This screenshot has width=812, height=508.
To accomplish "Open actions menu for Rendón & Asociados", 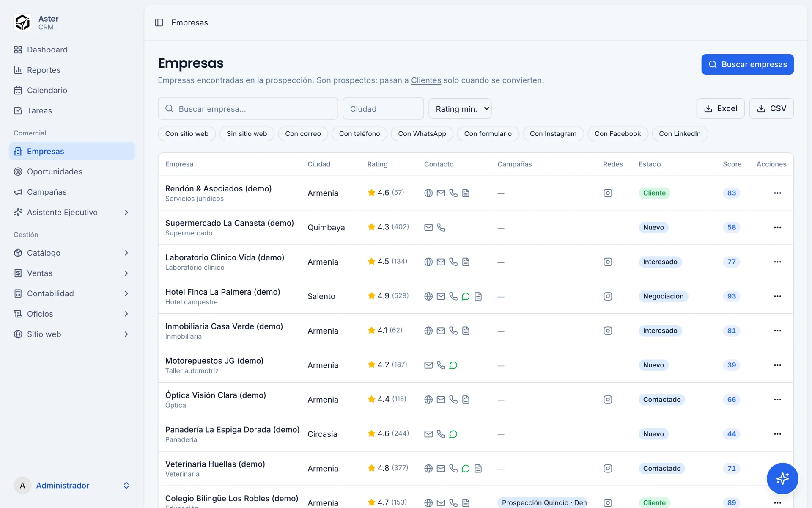I will (777, 193).
